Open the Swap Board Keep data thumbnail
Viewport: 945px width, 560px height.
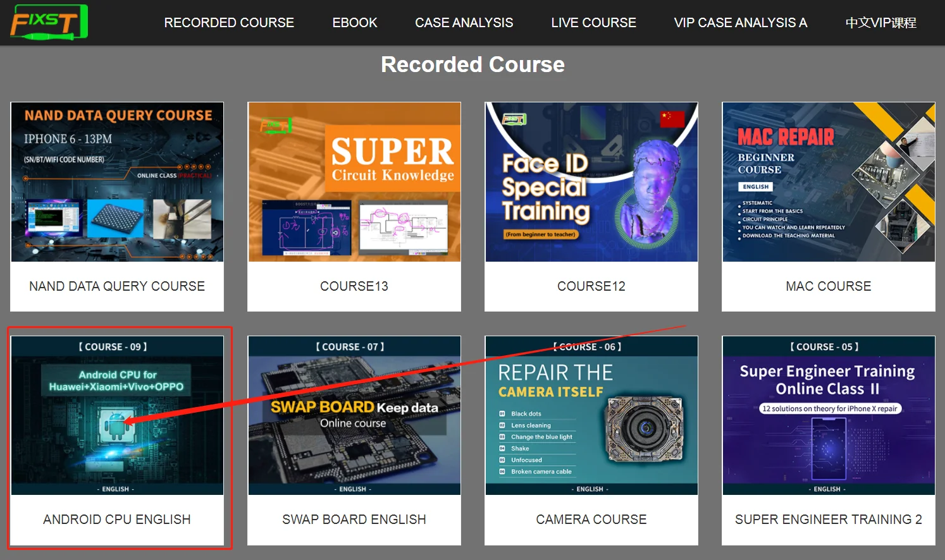(x=354, y=415)
